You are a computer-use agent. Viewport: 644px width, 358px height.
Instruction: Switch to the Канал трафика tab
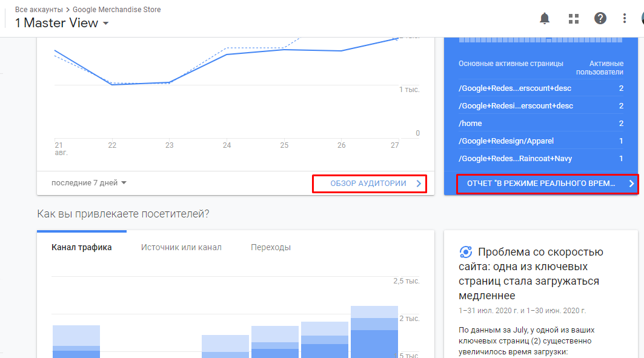coord(82,247)
